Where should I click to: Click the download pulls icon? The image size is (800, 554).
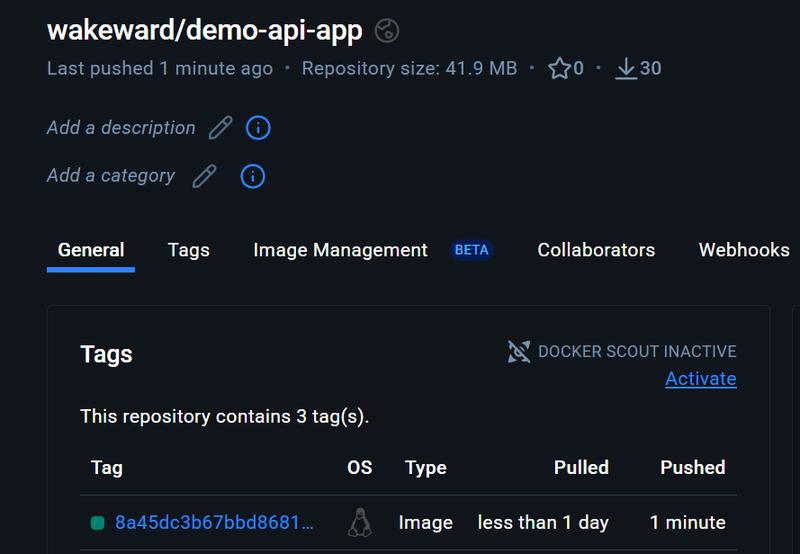tap(626, 68)
